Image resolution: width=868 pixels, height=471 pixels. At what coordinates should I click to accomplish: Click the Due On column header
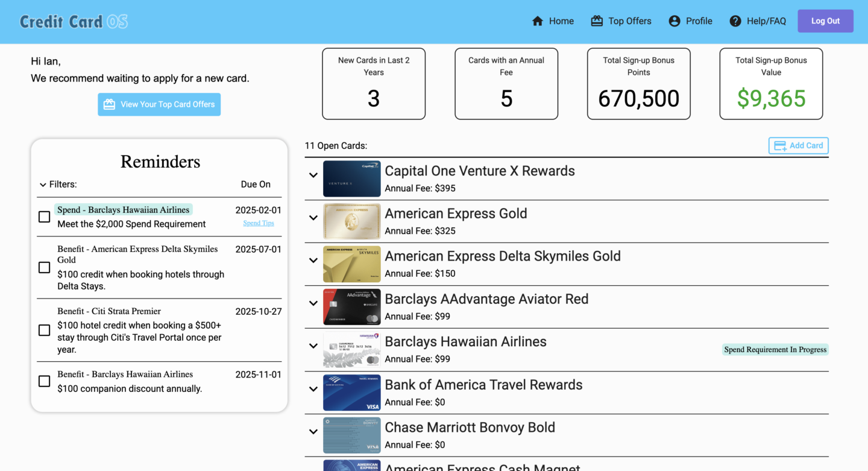pyautogui.click(x=256, y=185)
